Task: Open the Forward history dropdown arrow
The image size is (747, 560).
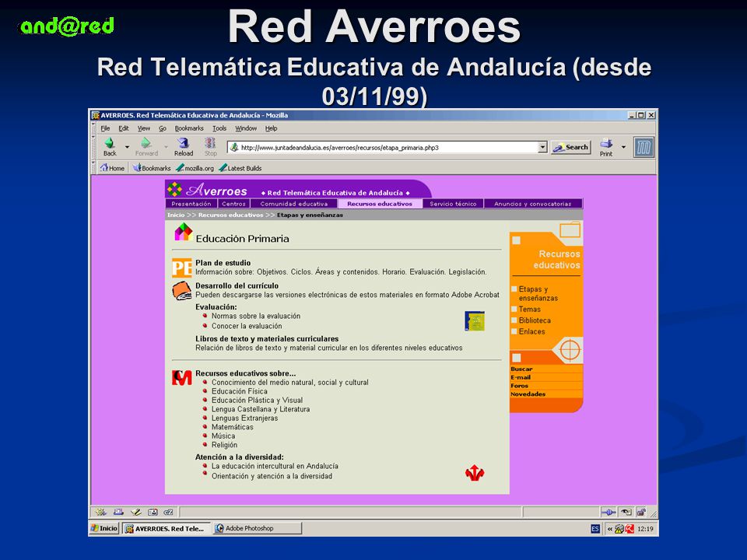Action: [x=167, y=147]
